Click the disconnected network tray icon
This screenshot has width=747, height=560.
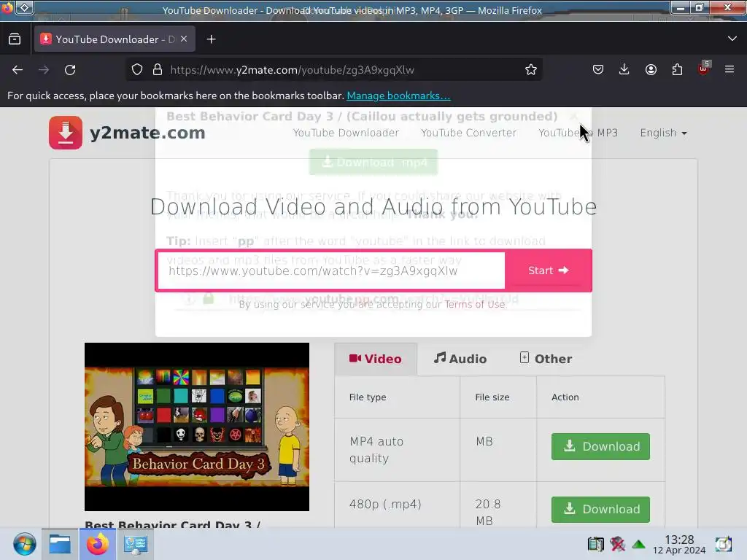pos(617,544)
